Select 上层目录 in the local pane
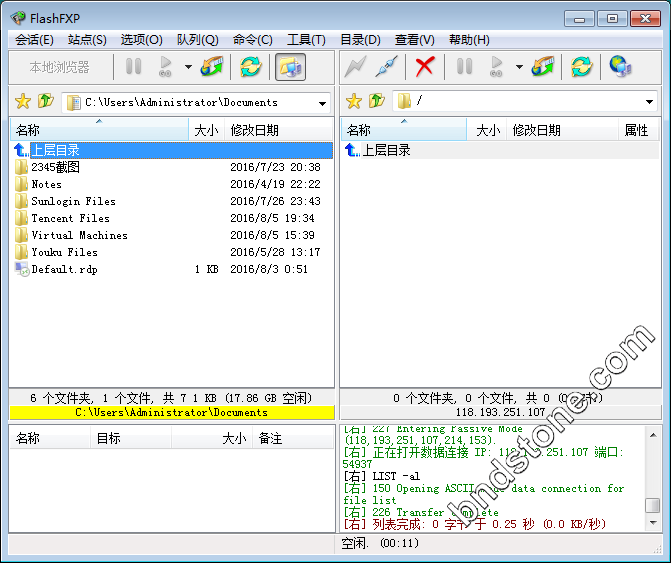671x563 pixels. click(x=172, y=150)
